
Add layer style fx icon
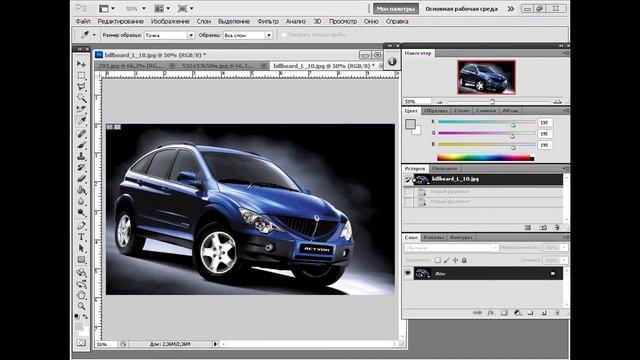click(x=490, y=313)
